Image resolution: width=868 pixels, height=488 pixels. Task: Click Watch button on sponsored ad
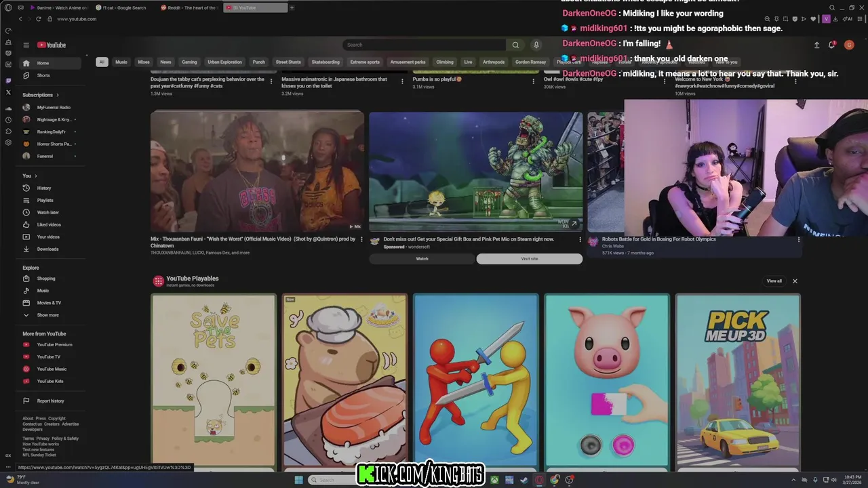(x=422, y=259)
